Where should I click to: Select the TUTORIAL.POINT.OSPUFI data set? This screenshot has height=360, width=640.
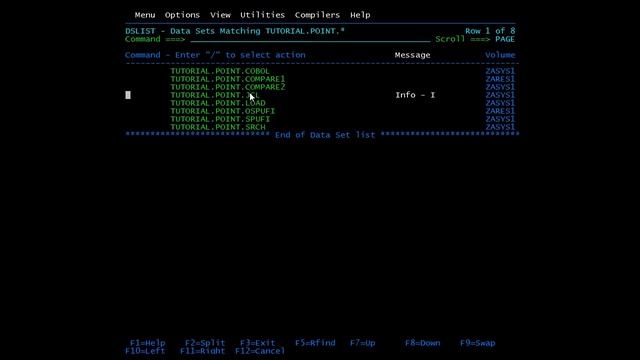[223, 111]
